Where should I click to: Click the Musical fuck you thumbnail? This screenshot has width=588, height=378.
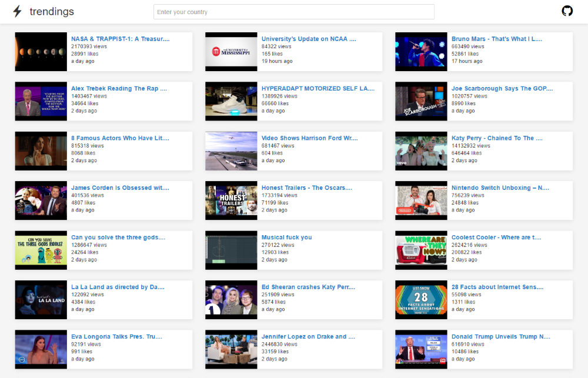point(231,250)
